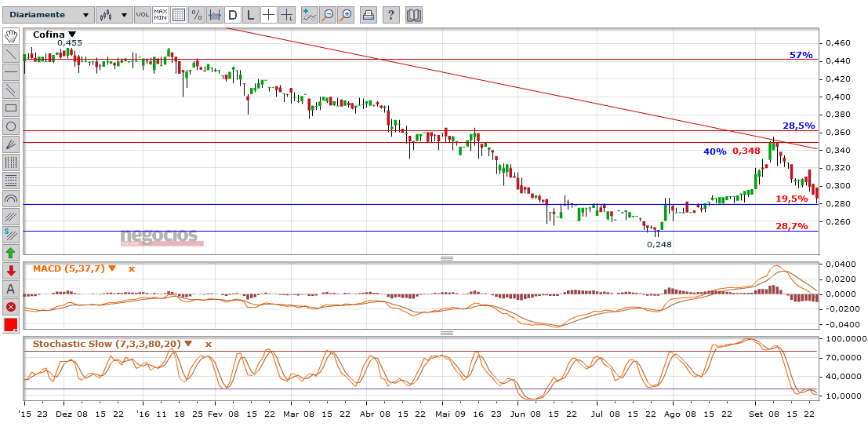The width and height of the screenshot is (868, 427).
Task: Select the rectangle drawing tool
Action: click(x=11, y=108)
